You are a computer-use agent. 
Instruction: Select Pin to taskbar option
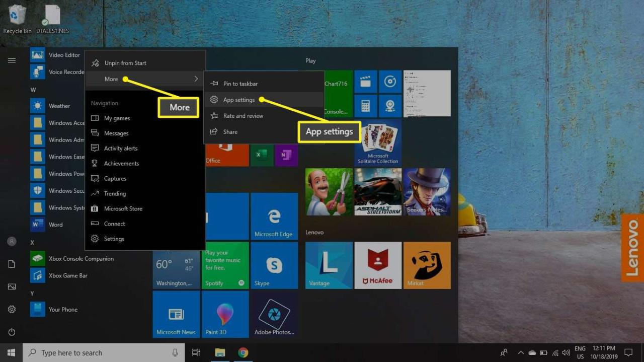coord(240,84)
